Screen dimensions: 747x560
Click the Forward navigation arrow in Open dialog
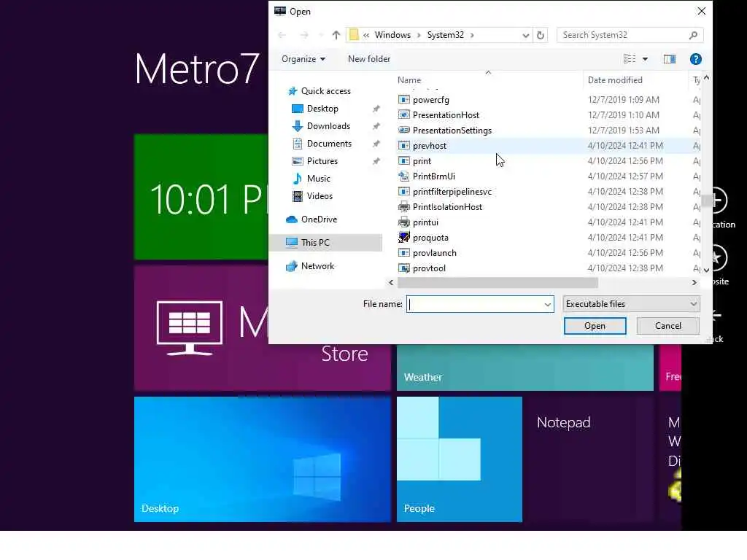coord(304,35)
